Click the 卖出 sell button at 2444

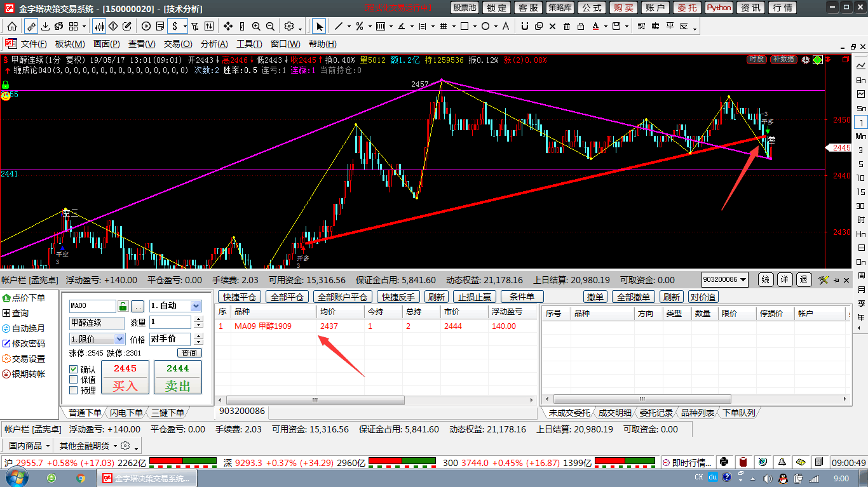(178, 378)
